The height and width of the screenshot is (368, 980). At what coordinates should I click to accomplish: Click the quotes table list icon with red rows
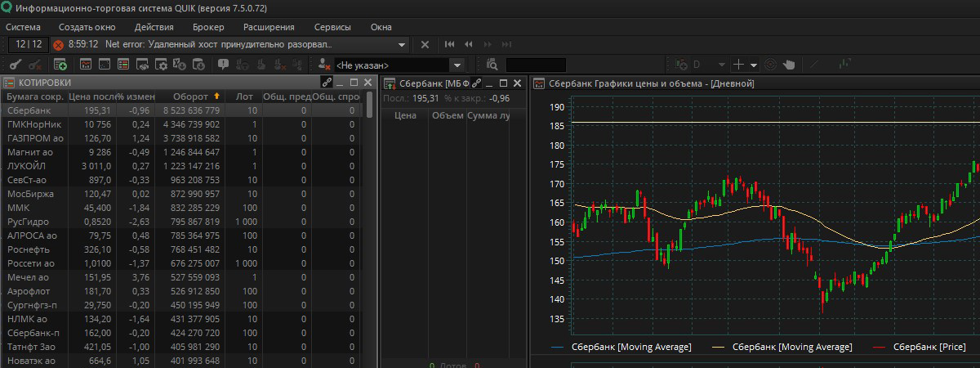point(123,65)
